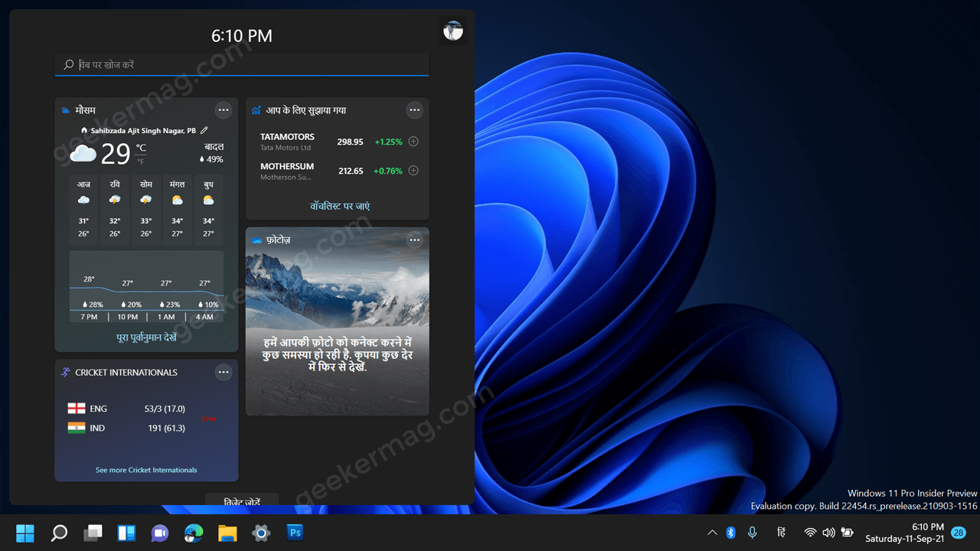Open taskbar Search

[x=59, y=533]
